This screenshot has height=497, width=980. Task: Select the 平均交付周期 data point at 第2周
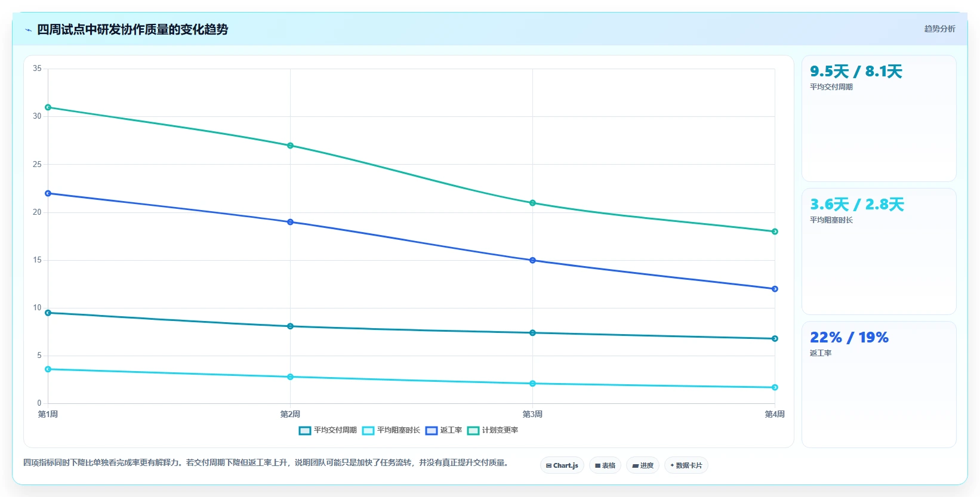(291, 326)
